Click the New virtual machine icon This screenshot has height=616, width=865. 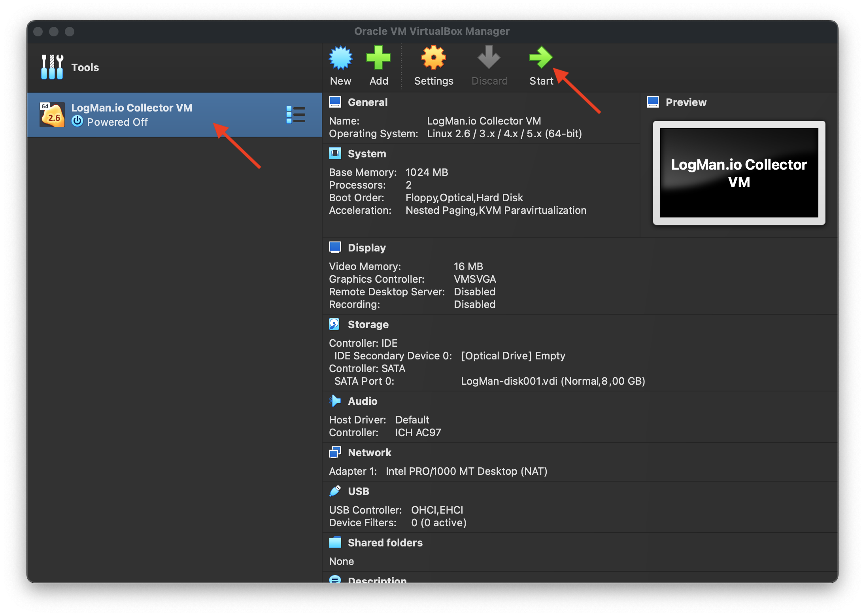click(x=340, y=58)
